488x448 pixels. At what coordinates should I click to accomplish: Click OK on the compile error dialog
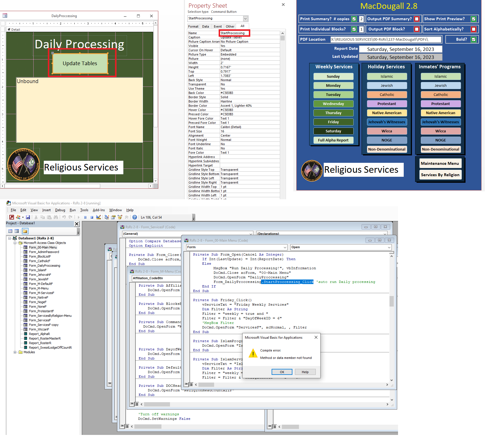282,372
